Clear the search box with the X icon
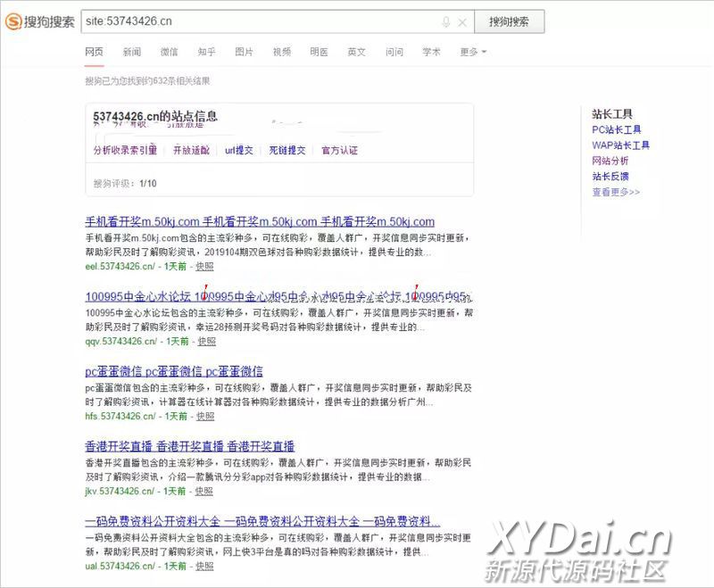 (461, 22)
